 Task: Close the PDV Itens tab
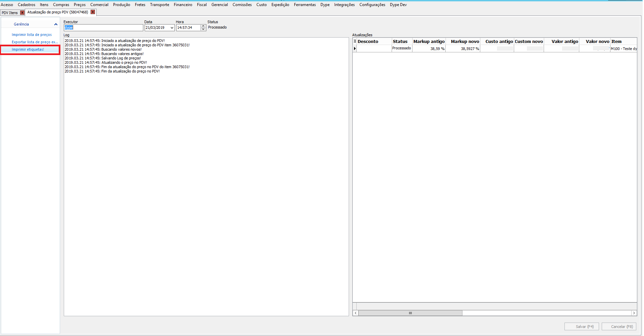pyautogui.click(x=22, y=12)
